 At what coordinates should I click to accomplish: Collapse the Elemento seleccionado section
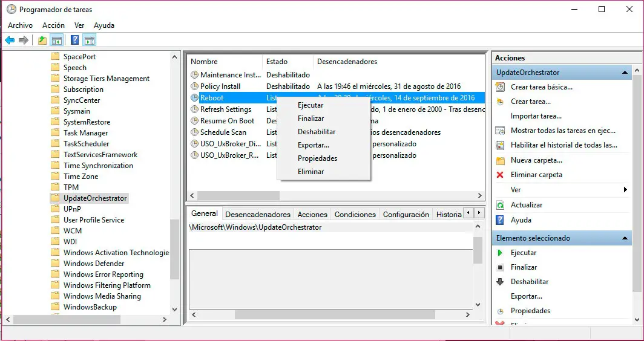point(625,238)
